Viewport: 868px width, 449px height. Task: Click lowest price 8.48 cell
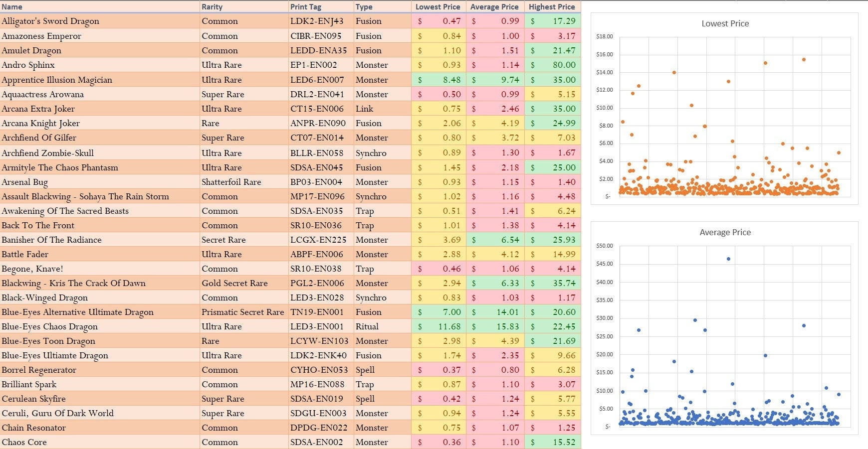(438, 80)
